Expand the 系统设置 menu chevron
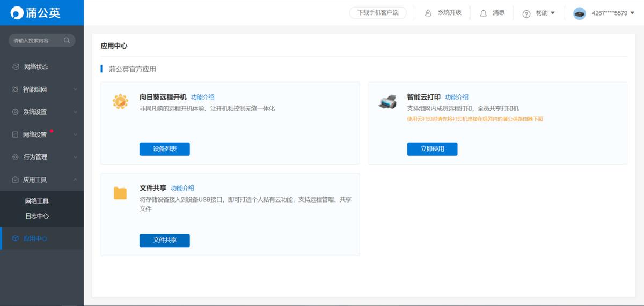 click(x=76, y=112)
